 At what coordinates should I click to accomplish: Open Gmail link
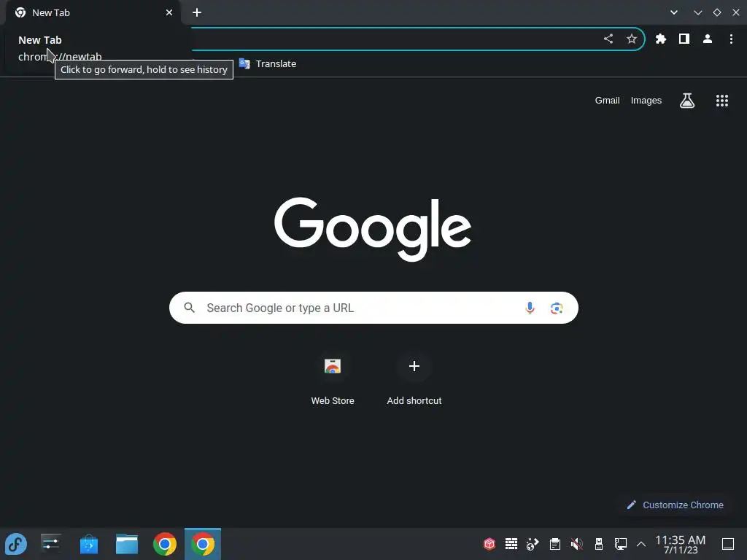pos(607,101)
